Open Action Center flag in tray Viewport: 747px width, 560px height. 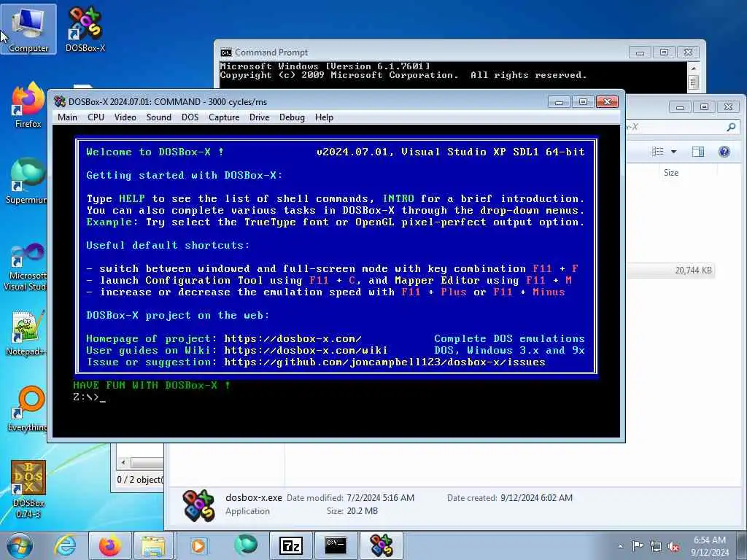638,546
